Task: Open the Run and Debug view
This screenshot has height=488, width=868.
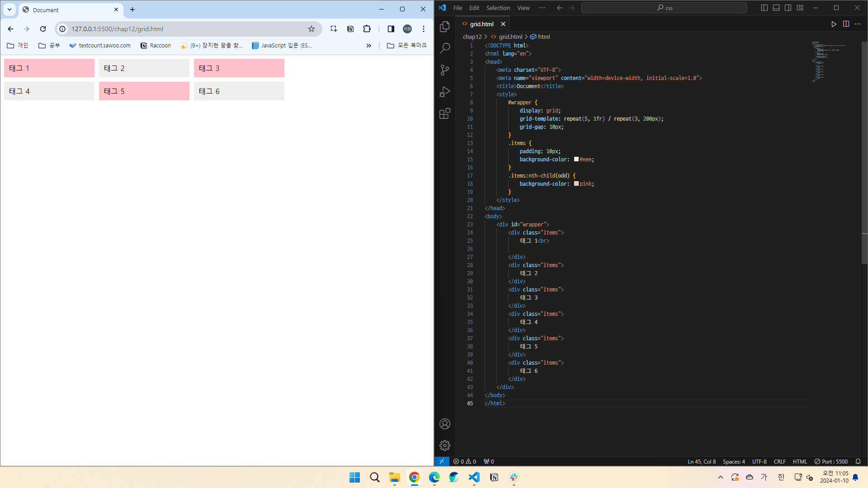Action: coord(445,92)
